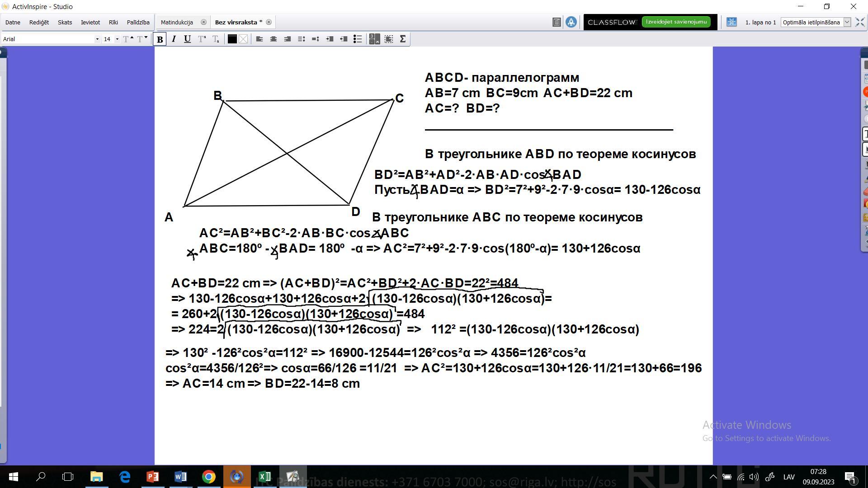Screen dimensions: 868x488
Task: Open the on-screen keyboard panel icon
Action: [x=374, y=39]
